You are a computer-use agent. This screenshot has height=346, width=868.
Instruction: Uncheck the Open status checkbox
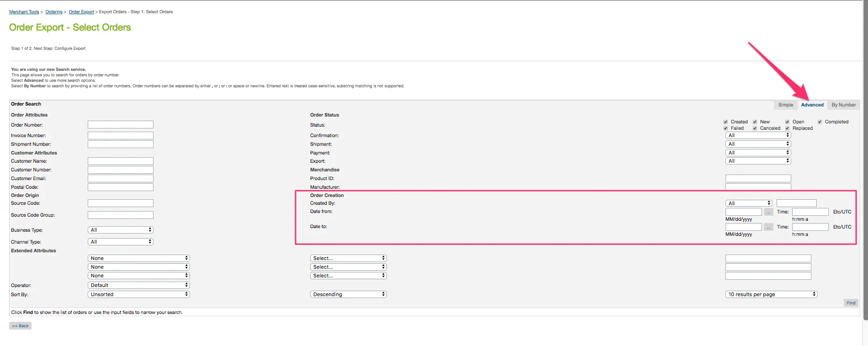point(787,122)
